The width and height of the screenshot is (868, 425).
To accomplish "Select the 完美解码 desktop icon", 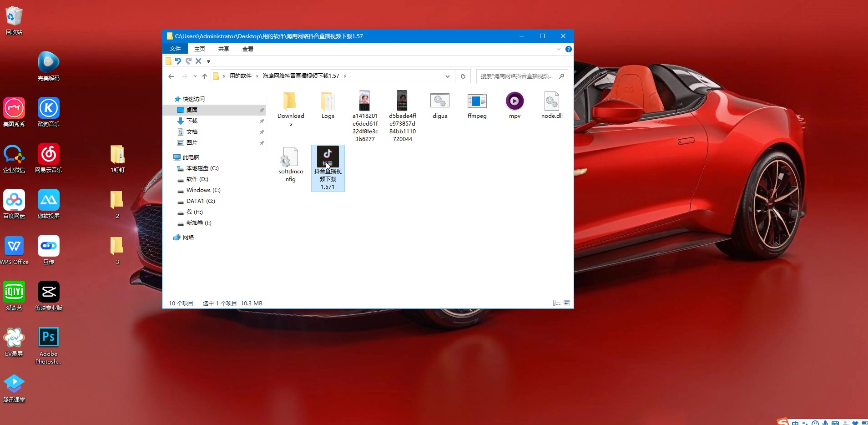I will tap(49, 66).
